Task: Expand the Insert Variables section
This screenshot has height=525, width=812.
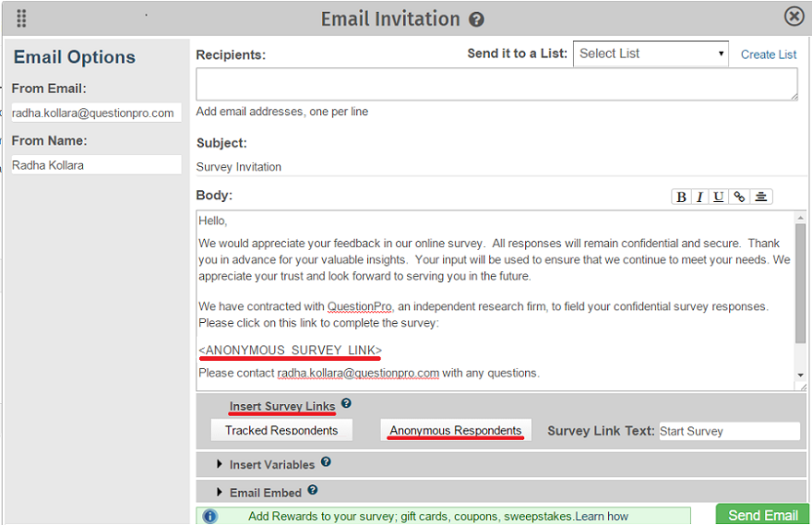Action: (x=219, y=464)
